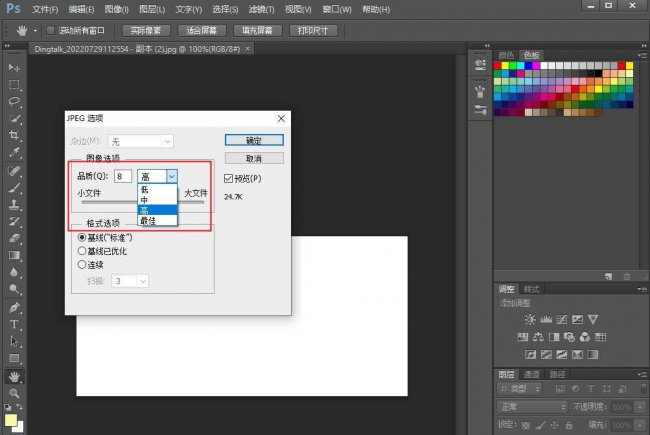Select the Brush tool
Viewport: 650px width, 435px height.
click(14, 188)
